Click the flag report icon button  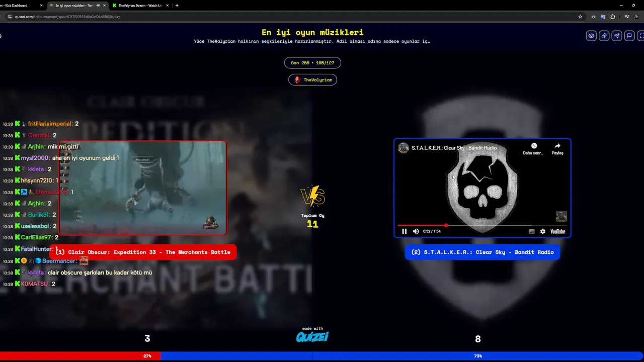[629, 36]
